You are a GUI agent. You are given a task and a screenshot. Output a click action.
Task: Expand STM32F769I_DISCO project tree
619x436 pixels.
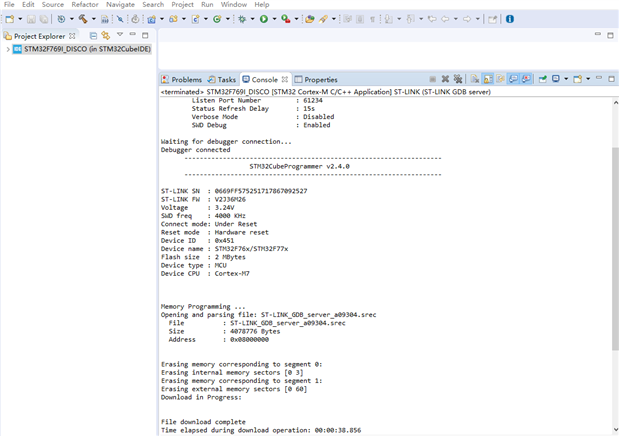8,49
